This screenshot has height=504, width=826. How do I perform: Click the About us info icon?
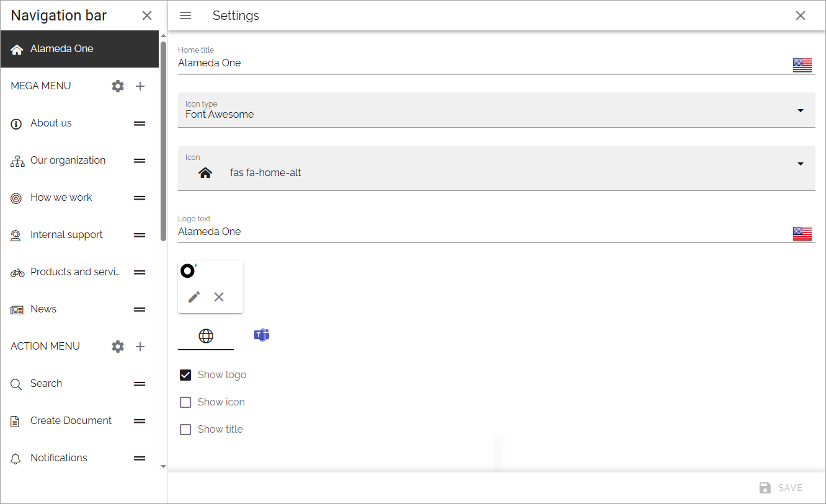point(17,124)
